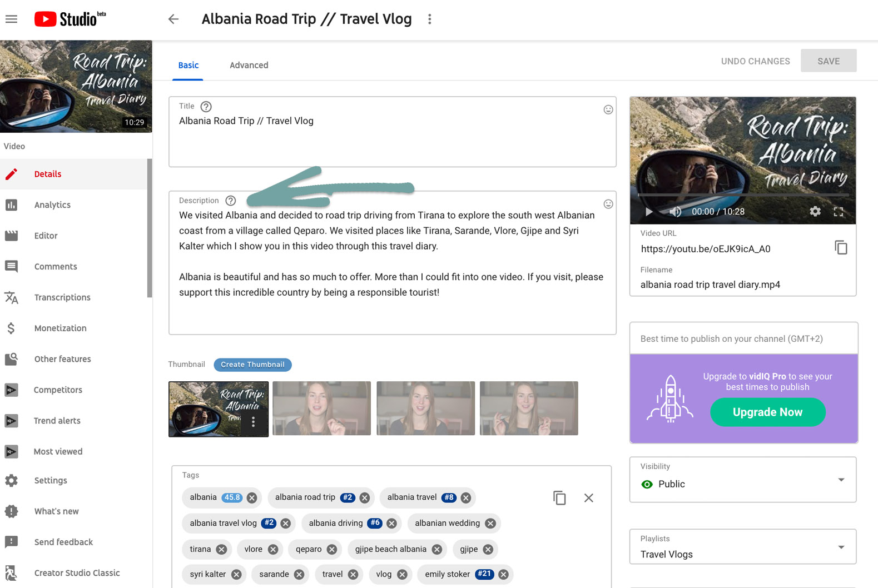Open Send feedback in the sidebar
Viewport: 878px width, 588px height.
point(74,542)
